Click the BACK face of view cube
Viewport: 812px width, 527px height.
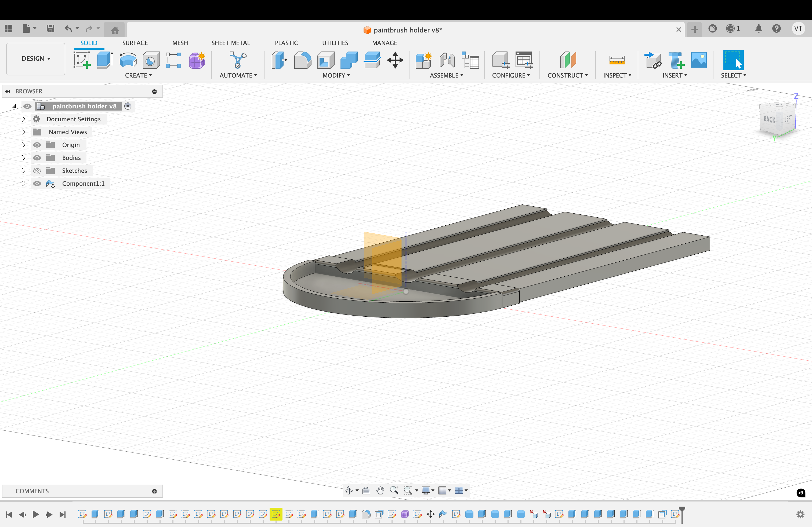769,119
